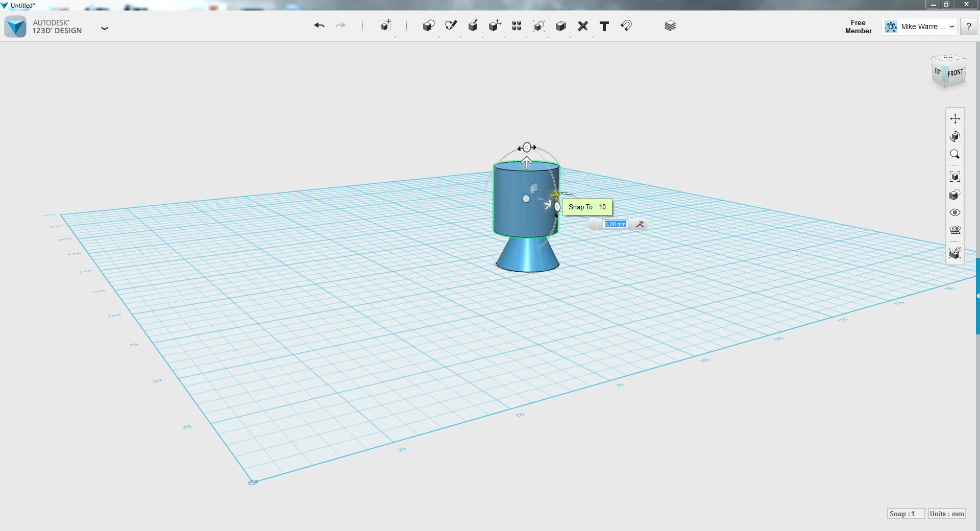Toggle object visibility eye icon
Viewport: 980px width, 531px height.
(x=955, y=212)
